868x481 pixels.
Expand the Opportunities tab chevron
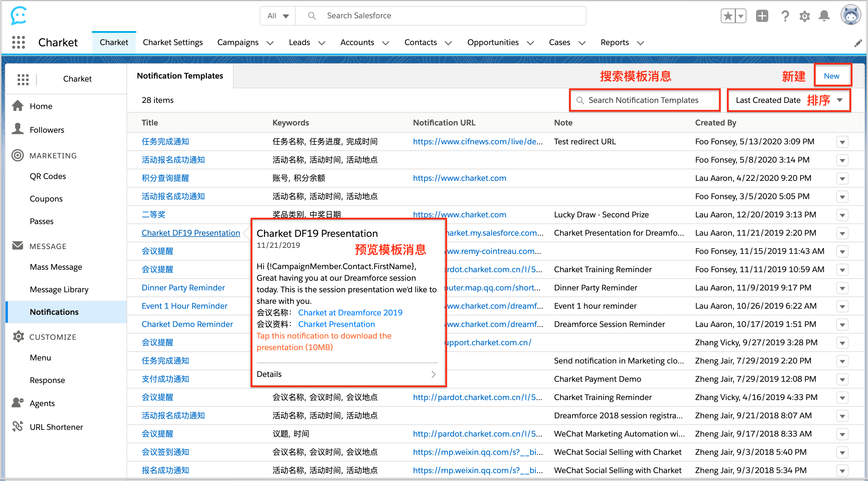tap(530, 43)
